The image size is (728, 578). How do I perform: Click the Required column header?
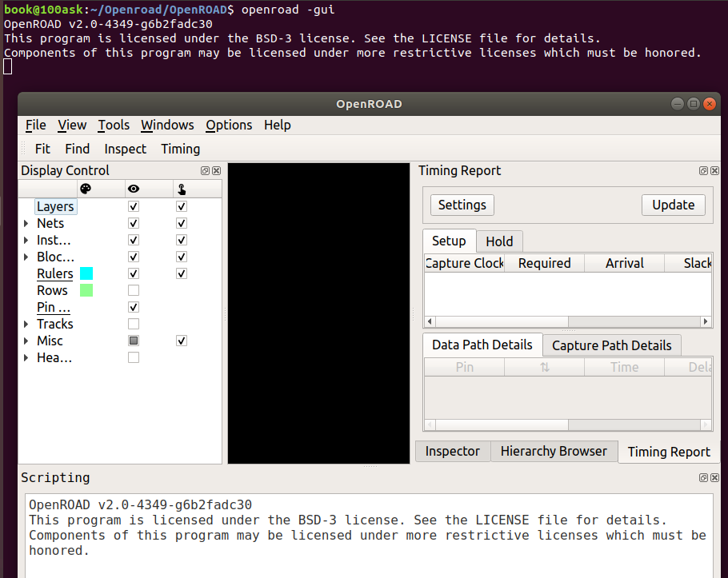[545, 263]
